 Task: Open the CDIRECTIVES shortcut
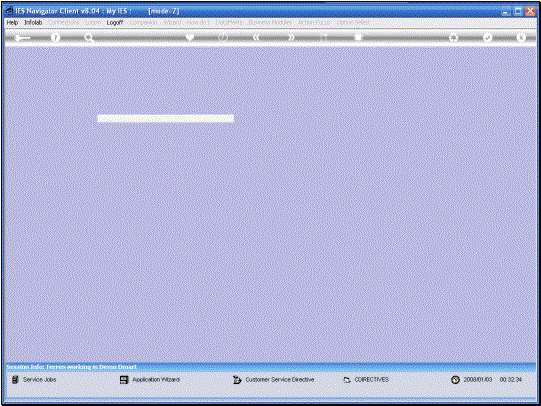[372, 379]
